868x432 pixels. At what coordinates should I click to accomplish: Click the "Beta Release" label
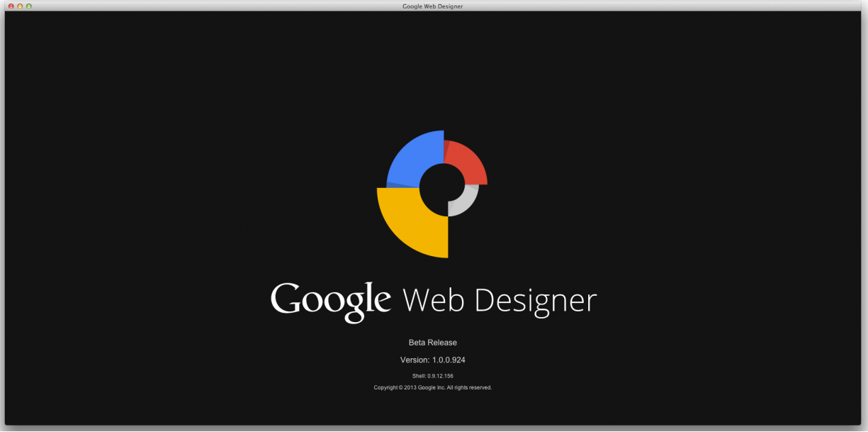click(x=433, y=343)
